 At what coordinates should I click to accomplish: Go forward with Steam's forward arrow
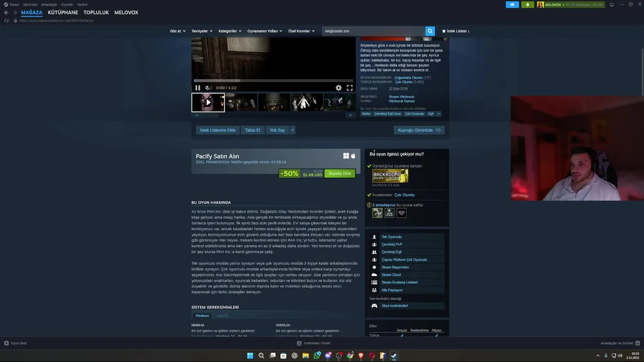[15, 13]
